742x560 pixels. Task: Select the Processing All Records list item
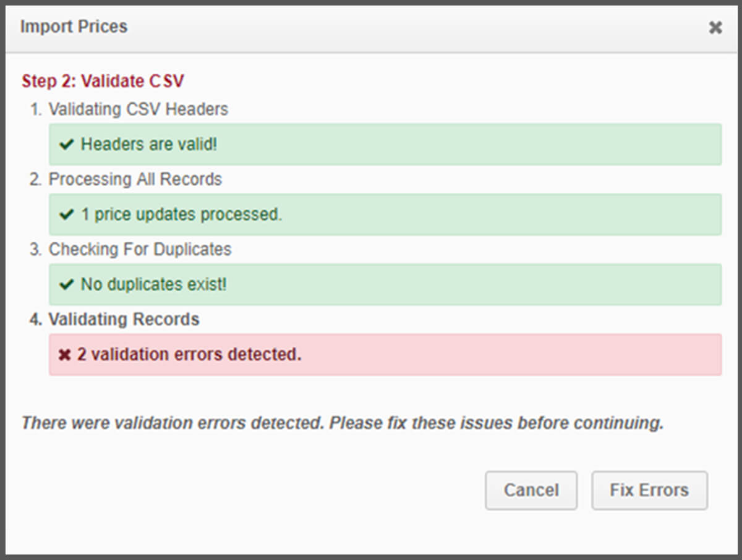tap(135, 179)
